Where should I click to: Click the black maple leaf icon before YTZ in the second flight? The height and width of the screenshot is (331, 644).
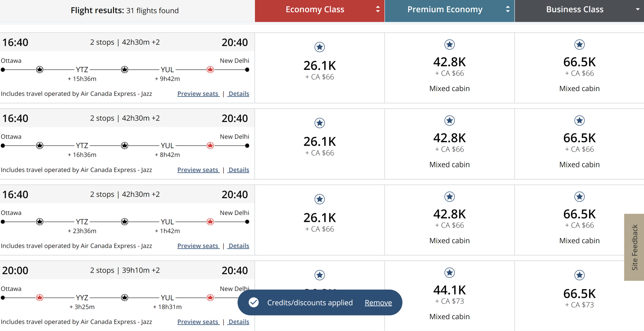40,146
